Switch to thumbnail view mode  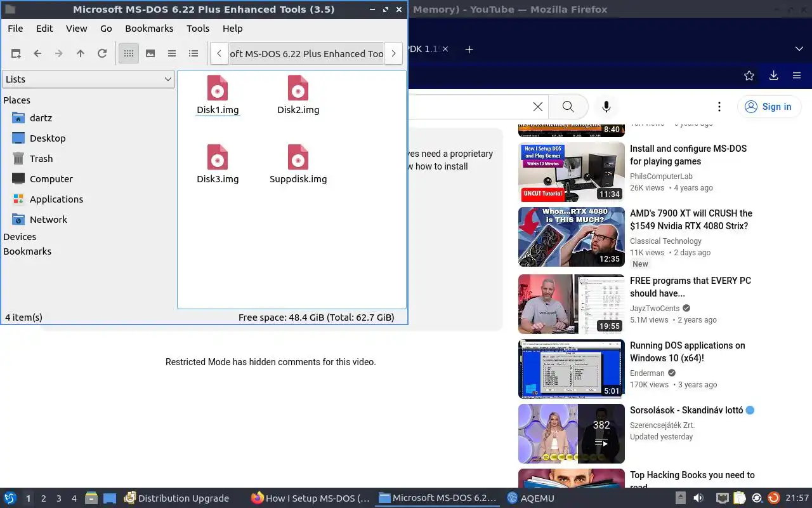point(150,54)
